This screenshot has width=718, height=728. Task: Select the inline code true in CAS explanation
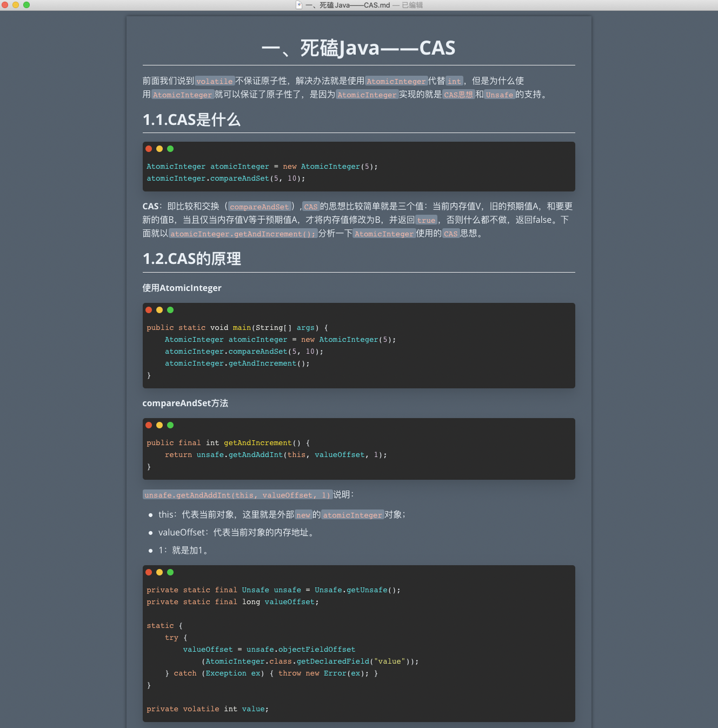click(x=426, y=220)
